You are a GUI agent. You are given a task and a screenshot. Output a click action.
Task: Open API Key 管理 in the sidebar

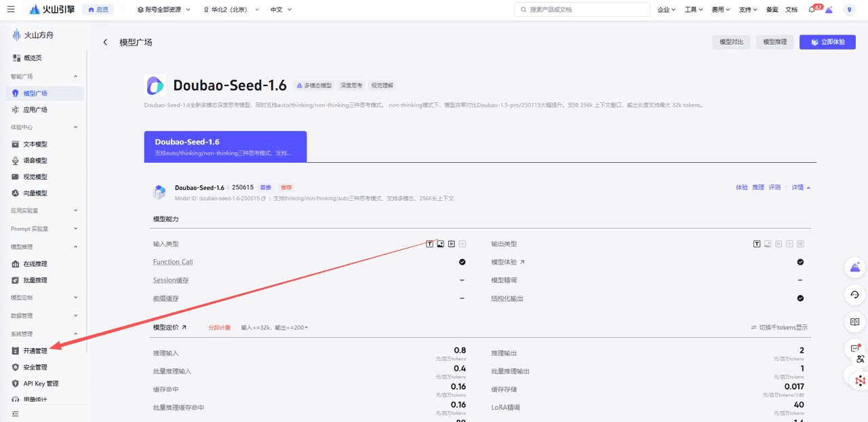[38, 383]
